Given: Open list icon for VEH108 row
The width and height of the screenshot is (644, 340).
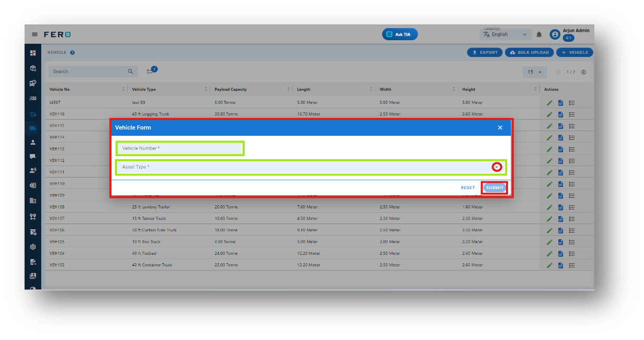Looking at the screenshot, I should pyautogui.click(x=572, y=207).
